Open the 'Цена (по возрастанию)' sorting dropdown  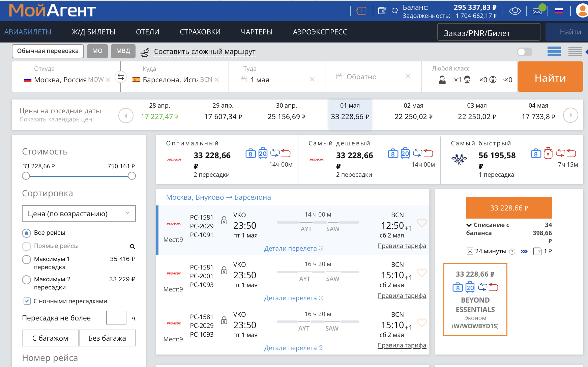79,214
